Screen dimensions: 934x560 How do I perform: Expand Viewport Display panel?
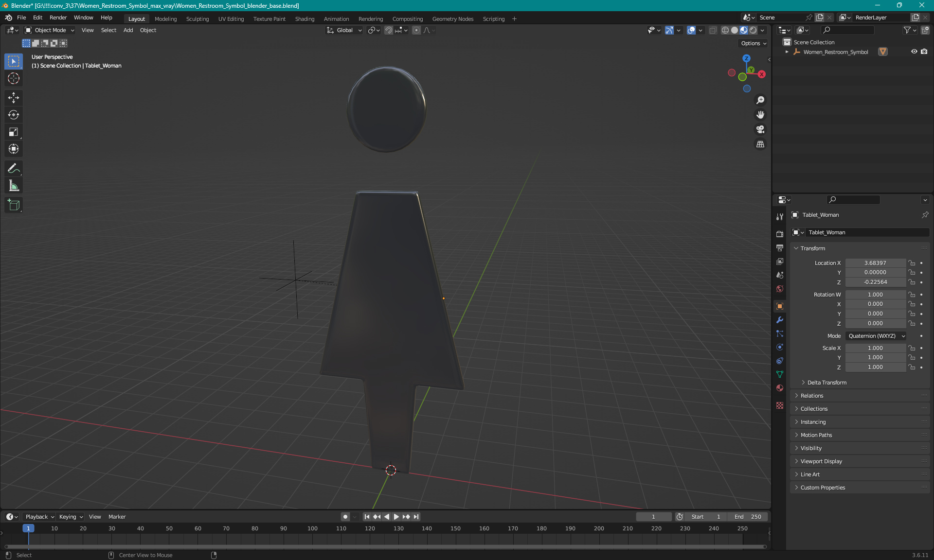(x=860, y=461)
